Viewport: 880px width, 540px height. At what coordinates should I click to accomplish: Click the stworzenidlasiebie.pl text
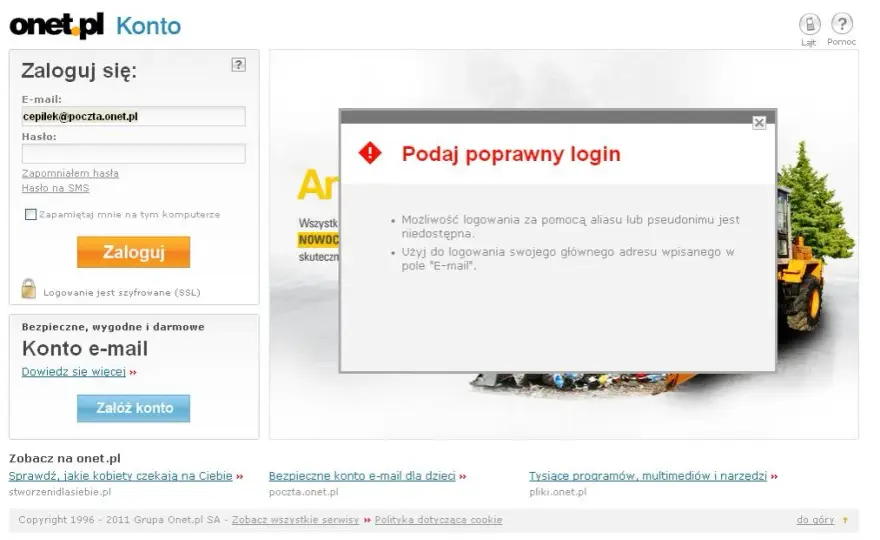(60, 492)
